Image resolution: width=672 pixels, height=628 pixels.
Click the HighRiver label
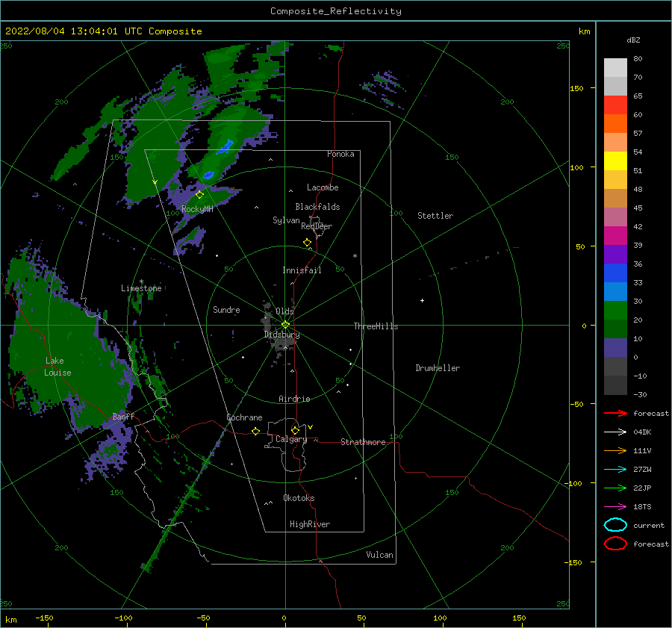pyautogui.click(x=310, y=524)
